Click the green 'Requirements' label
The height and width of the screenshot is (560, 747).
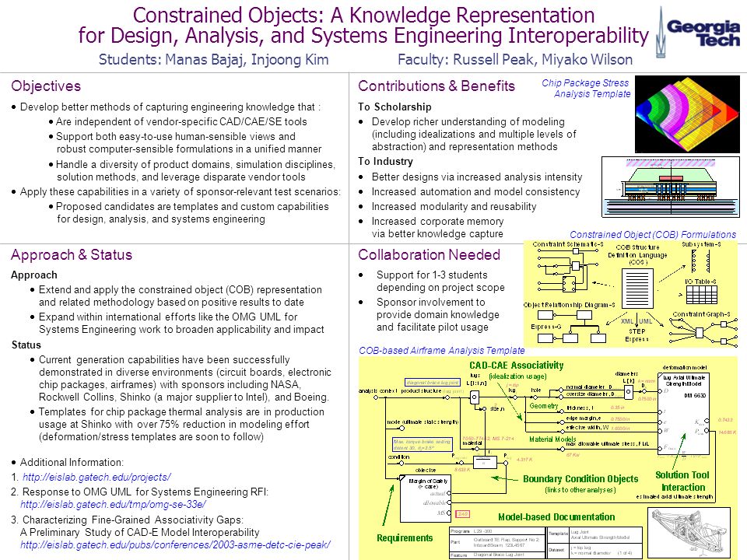pos(405,537)
